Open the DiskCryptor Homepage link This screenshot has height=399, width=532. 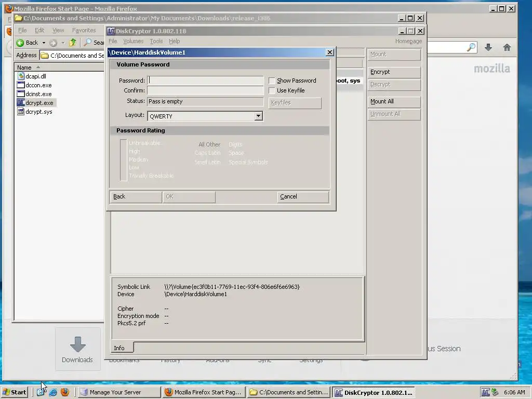pos(408,41)
